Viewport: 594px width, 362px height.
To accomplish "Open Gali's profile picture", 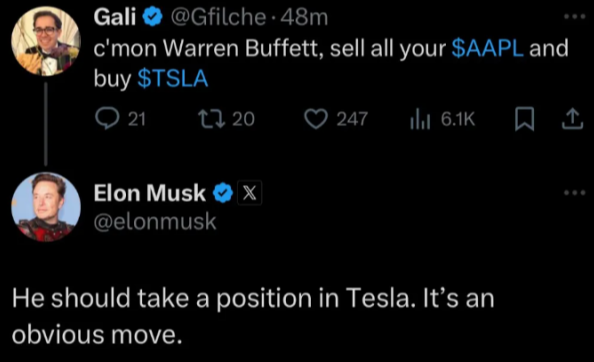I will 46,41.
